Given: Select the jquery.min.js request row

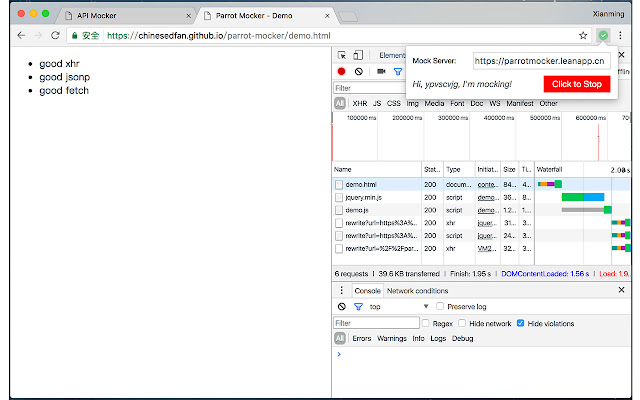Looking at the screenshot, I should click(481, 197).
